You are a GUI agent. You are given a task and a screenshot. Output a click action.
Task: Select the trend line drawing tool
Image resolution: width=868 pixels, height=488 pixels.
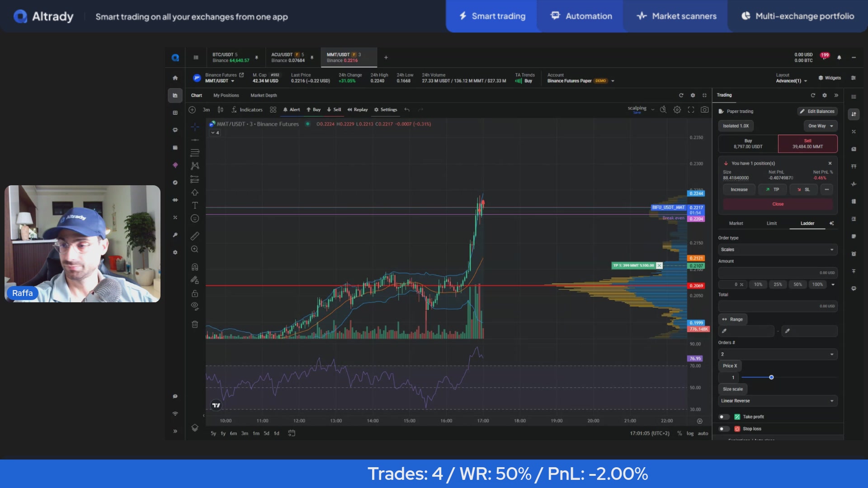tap(195, 140)
